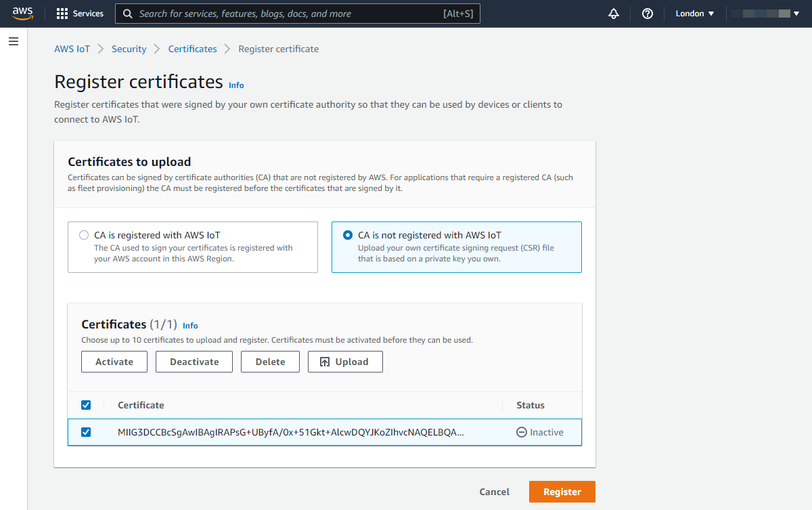Viewport: 812px width, 510px height.
Task: Select 'CA is registered with AWS IoT'
Action: point(84,235)
